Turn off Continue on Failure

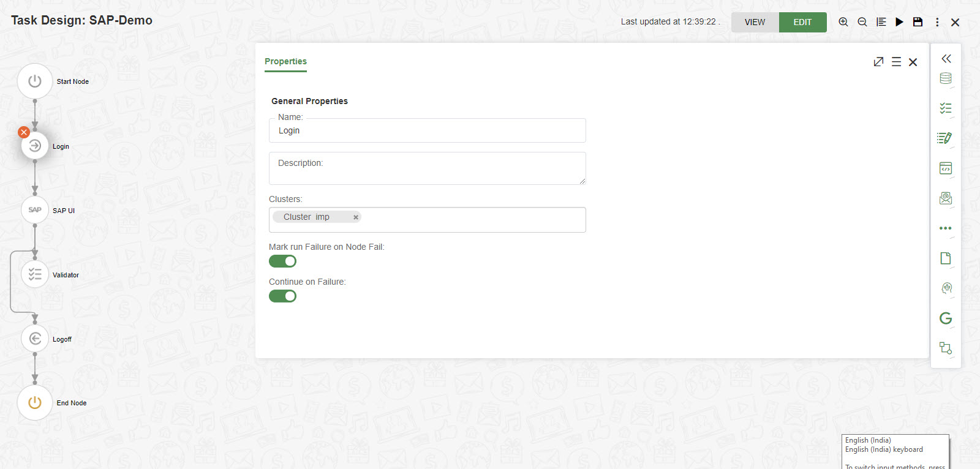click(x=282, y=296)
